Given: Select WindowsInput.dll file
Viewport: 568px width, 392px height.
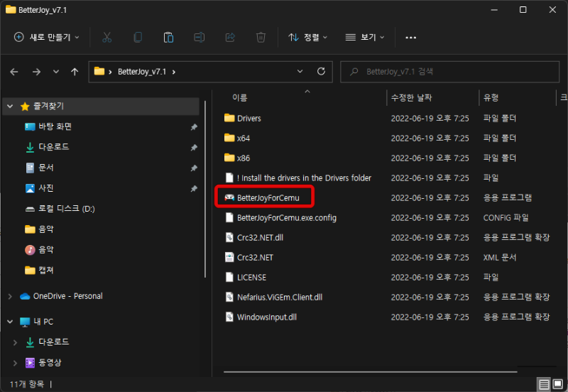Looking at the screenshot, I should pos(267,317).
